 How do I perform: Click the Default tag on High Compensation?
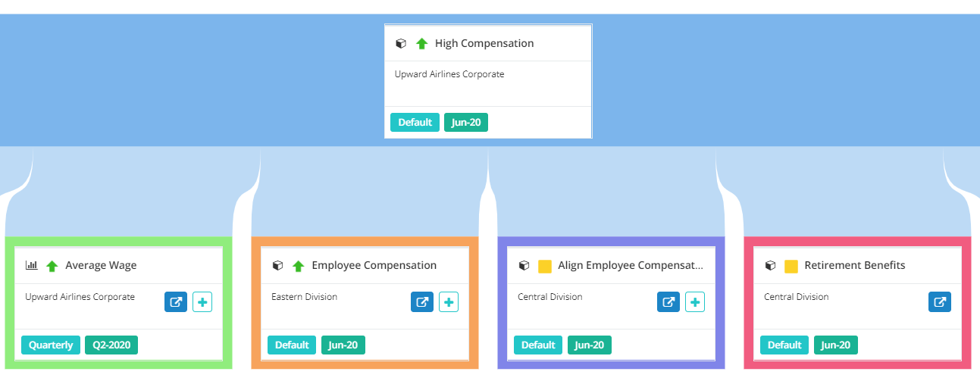pyautogui.click(x=415, y=122)
